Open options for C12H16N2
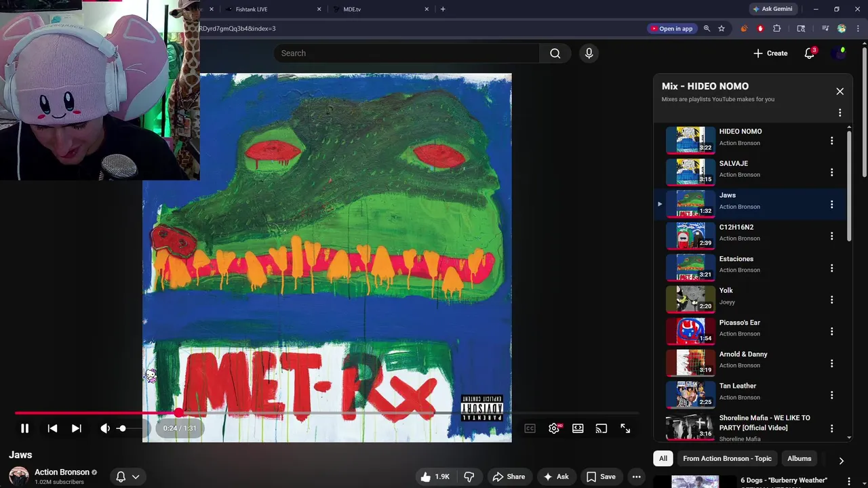This screenshot has height=488, width=868. 831,236
